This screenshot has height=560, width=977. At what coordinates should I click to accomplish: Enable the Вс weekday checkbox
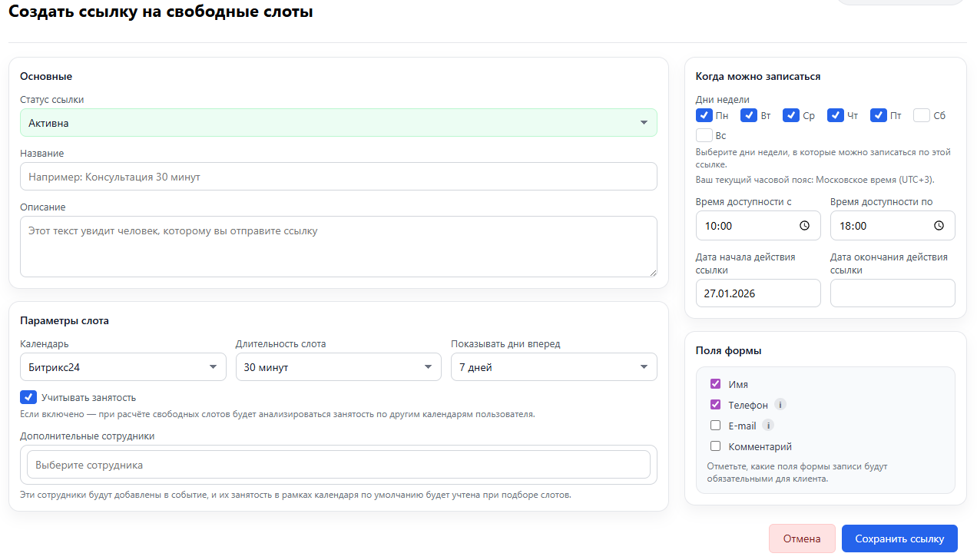704,135
